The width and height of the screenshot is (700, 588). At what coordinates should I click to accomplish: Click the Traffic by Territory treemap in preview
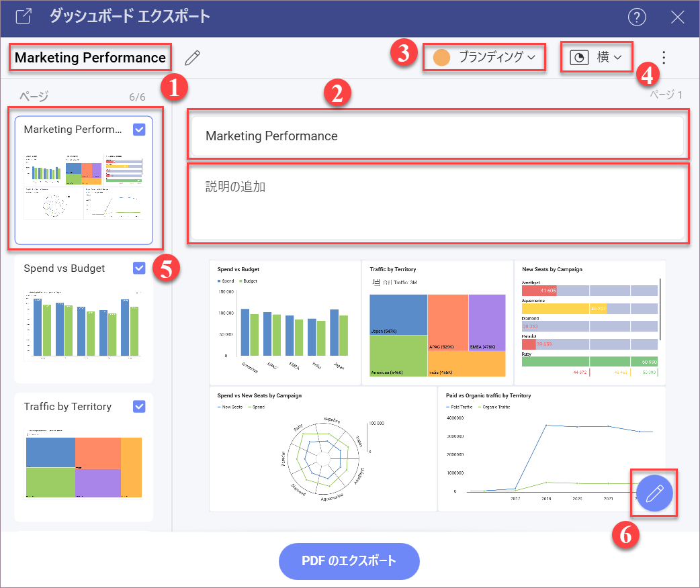[x=437, y=323]
